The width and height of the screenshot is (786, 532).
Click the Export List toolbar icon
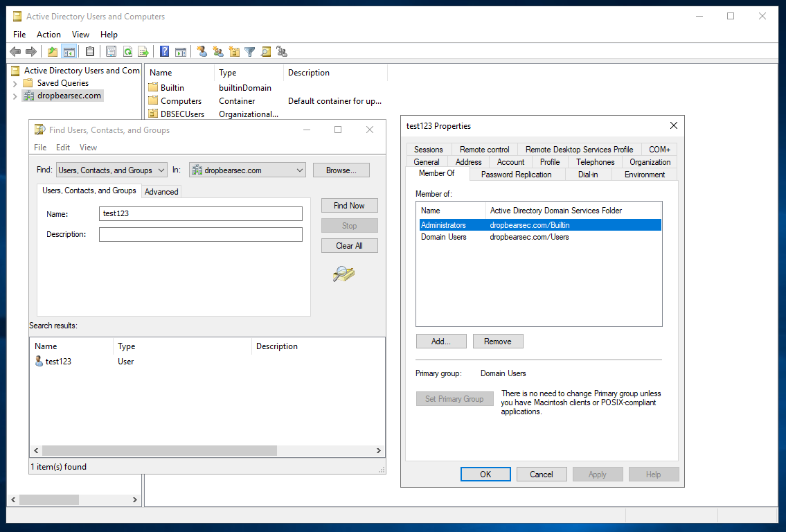click(x=143, y=52)
